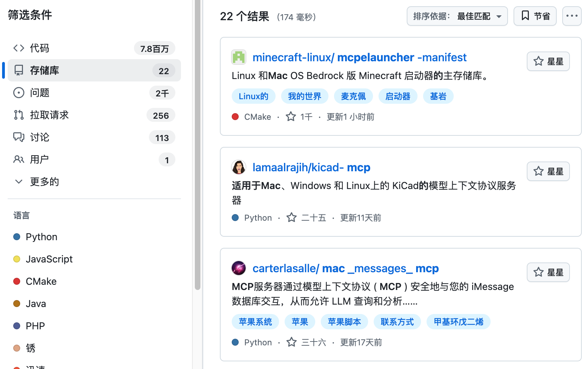
Task: Click the lamaalrajih avatar image
Action: click(x=239, y=167)
